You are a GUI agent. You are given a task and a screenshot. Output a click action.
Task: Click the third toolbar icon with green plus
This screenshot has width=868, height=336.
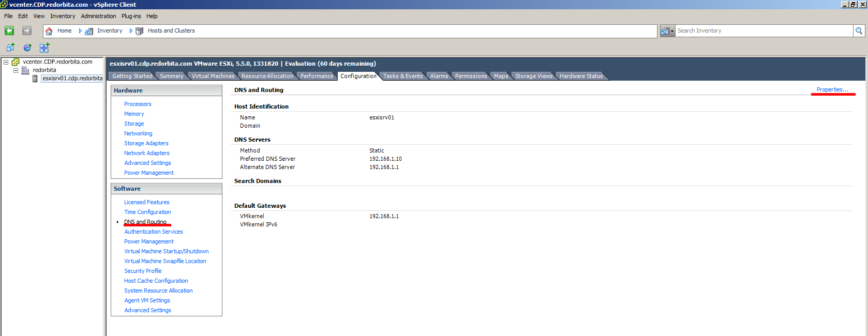tap(44, 48)
